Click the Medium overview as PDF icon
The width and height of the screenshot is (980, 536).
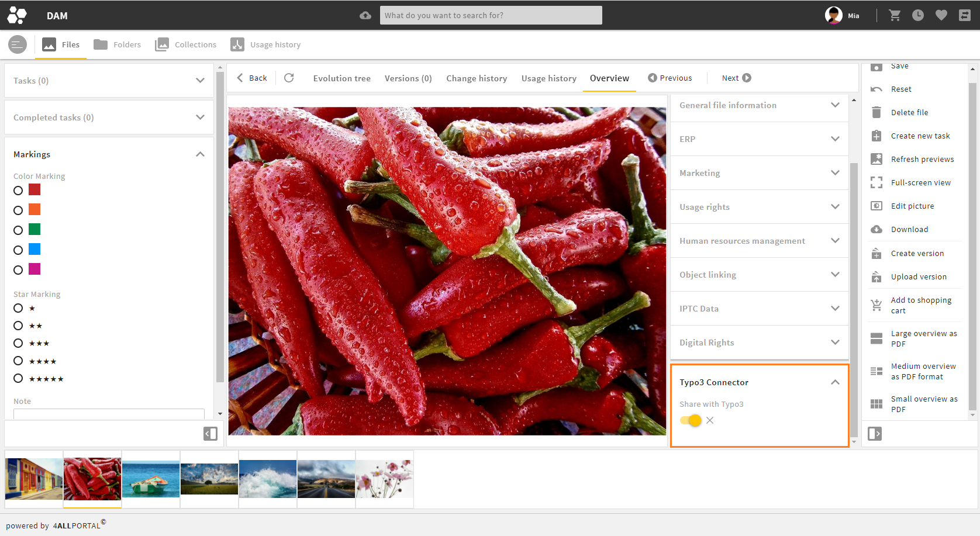877,371
